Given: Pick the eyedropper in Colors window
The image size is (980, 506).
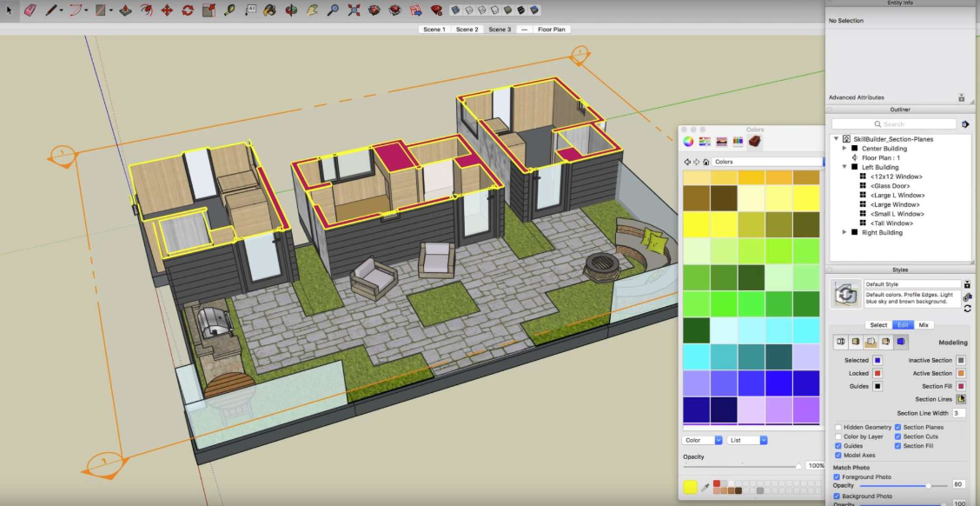Looking at the screenshot, I should (x=705, y=487).
